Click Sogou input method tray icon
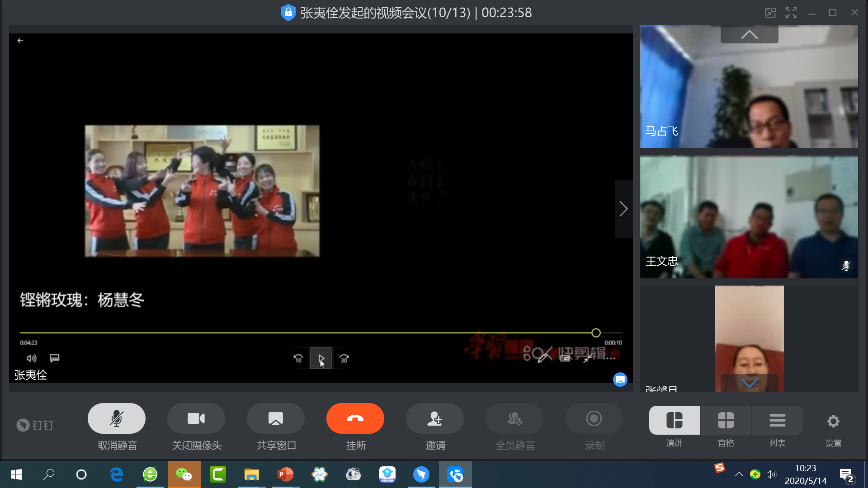 tap(720, 468)
